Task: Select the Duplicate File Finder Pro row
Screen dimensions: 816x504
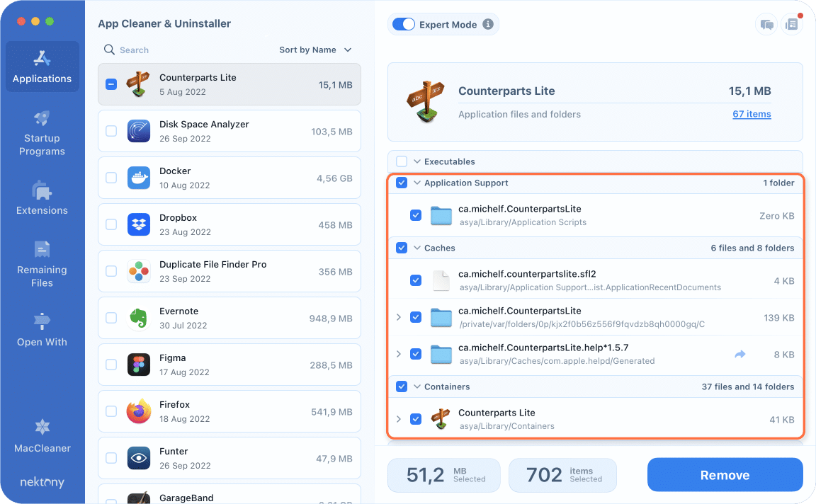Action: click(x=229, y=272)
